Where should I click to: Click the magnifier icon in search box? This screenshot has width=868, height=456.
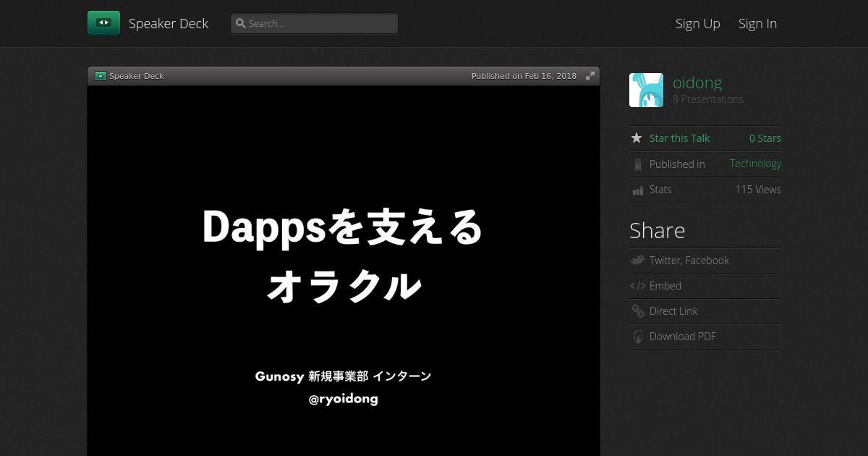(x=241, y=23)
